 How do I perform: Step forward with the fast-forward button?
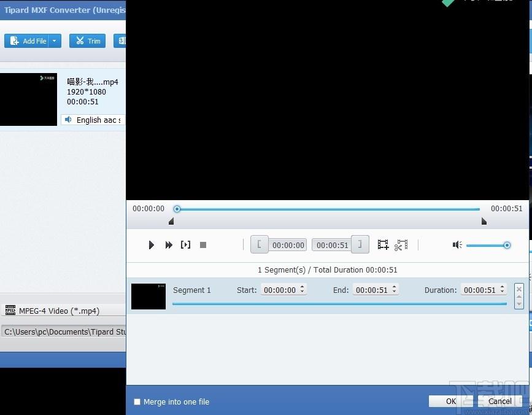pyautogui.click(x=169, y=245)
